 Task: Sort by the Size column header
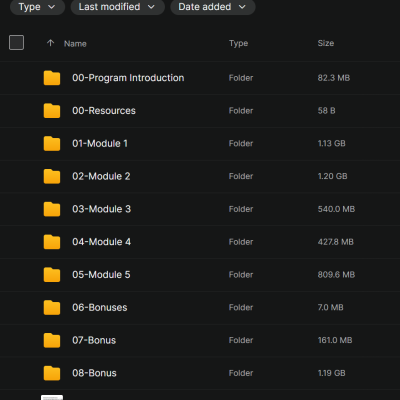pyautogui.click(x=326, y=43)
